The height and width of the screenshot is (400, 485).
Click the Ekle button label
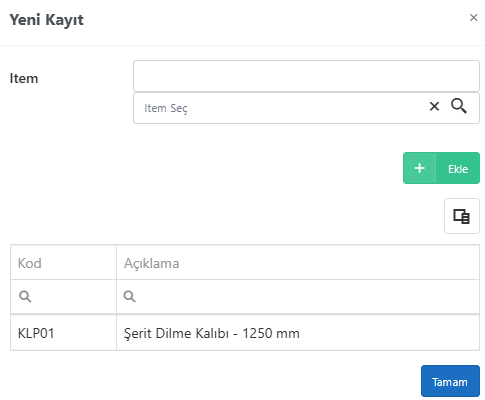click(458, 169)
